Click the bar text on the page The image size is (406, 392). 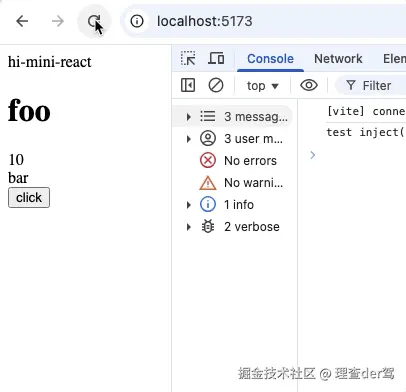(x=18, y=178)
